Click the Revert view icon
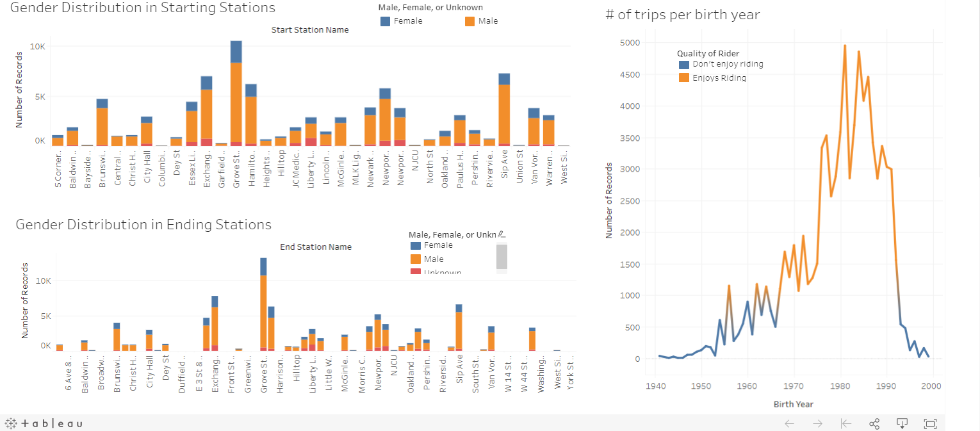The height and width of the screenshot is (431, 980). click(845, 423)
